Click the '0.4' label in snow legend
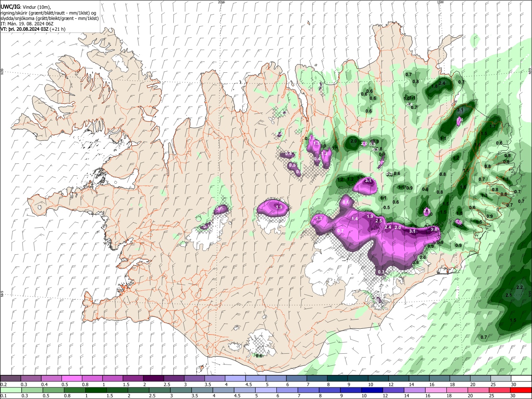The image size is (532, 399). click(44, 384)
